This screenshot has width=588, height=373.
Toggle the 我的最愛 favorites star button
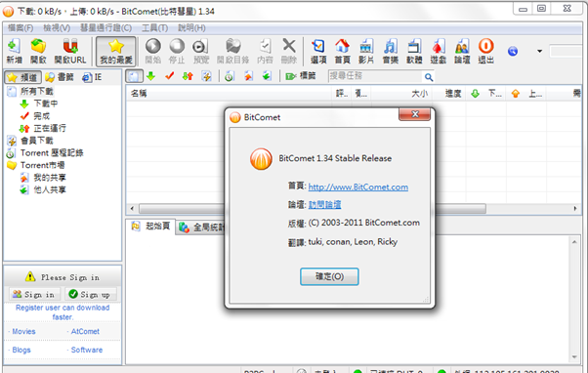click(116, 51)
